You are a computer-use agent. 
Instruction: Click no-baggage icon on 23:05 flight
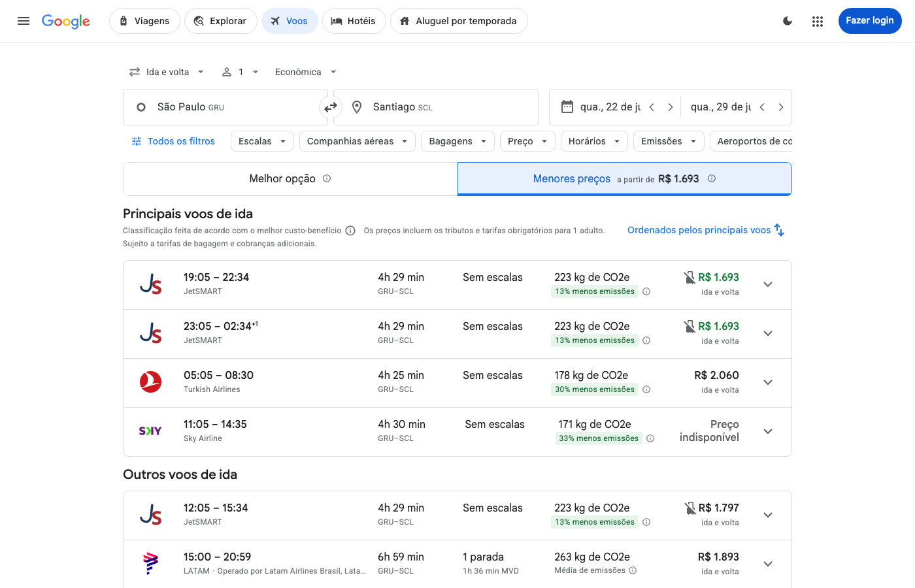click(x=690, y=327)
